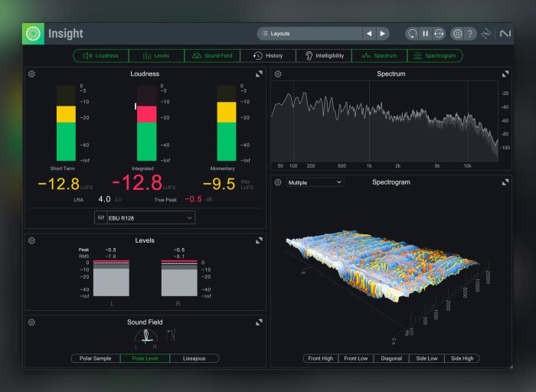Open Spectrogram panel settings gear
Image resolution: width=536 pixels, height=392 pixels.
pos(278,182)
